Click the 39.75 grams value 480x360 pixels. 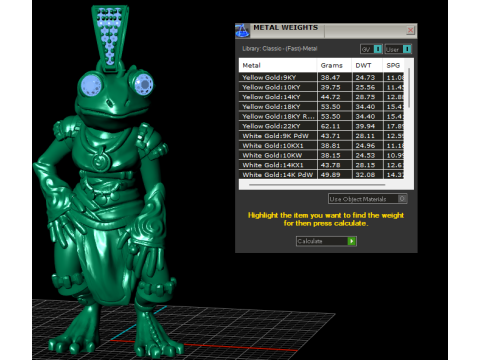tap(330, 87)
